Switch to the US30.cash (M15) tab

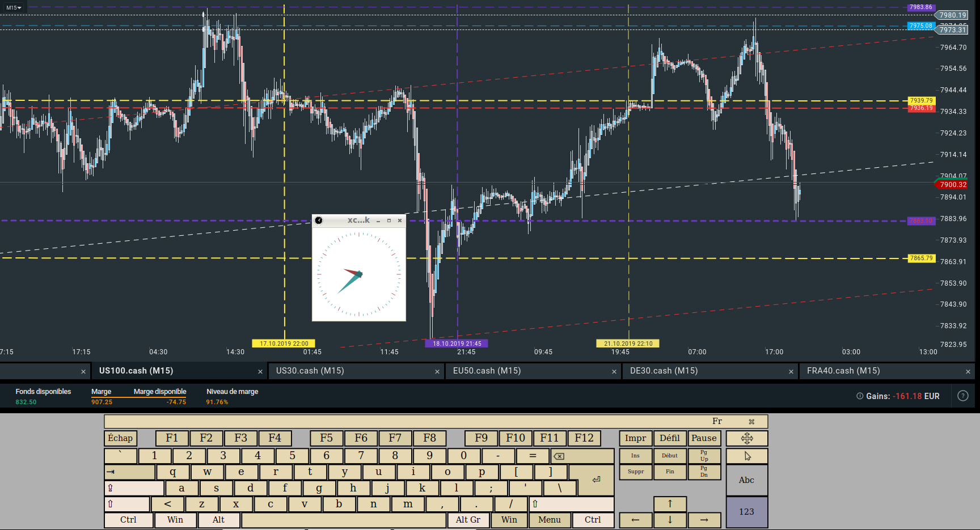click(x=310, y=371)
